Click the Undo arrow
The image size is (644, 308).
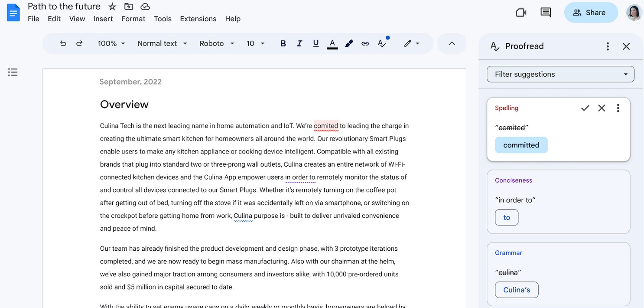[x=63, y=43]
